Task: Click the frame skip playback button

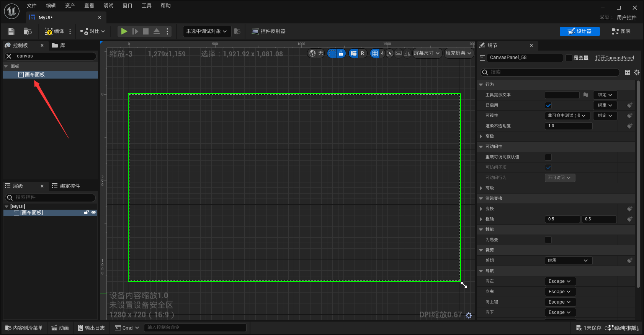Action: [135, 31]
